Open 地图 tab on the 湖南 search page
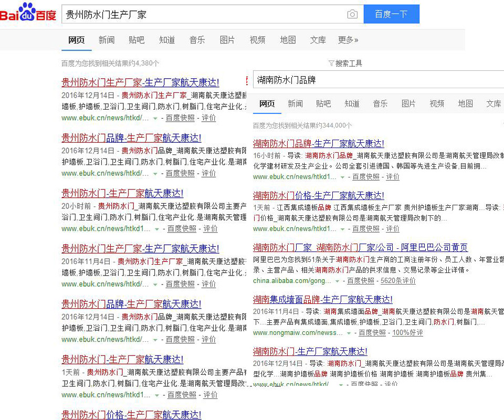This screenshot has height=420, width=504. coord(466,103)
